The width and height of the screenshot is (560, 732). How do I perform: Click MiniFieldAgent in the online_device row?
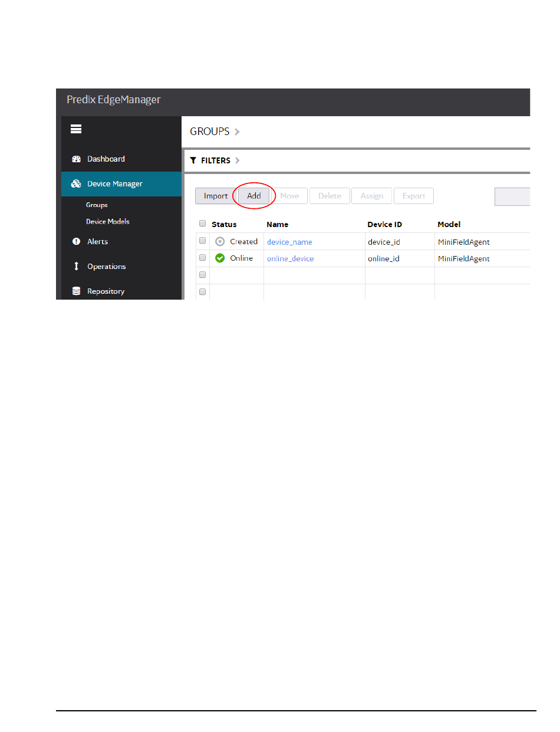[463, 258]
